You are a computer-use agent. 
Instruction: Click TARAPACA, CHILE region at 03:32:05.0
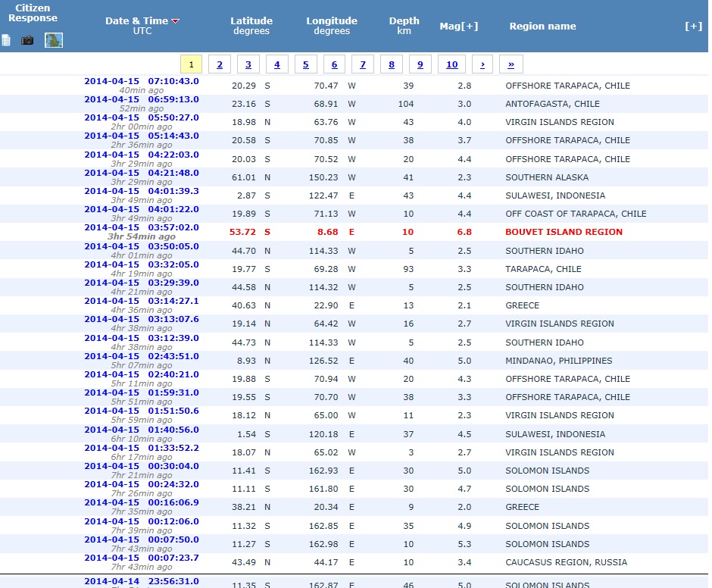(544, 269)
